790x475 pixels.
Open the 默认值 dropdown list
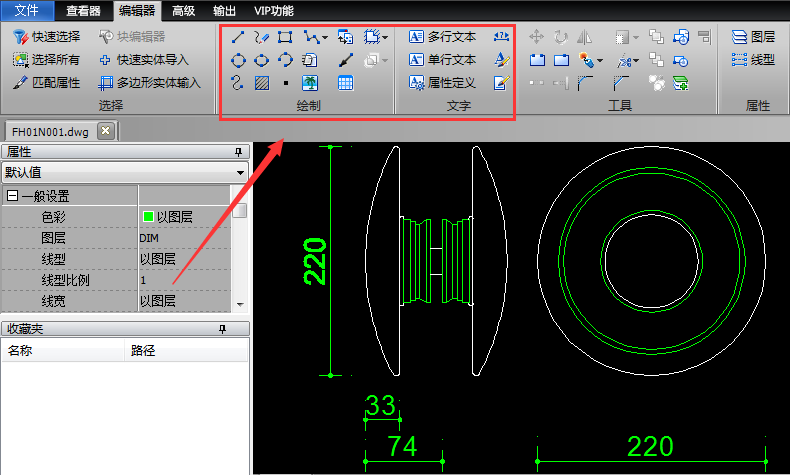(240, 172)
